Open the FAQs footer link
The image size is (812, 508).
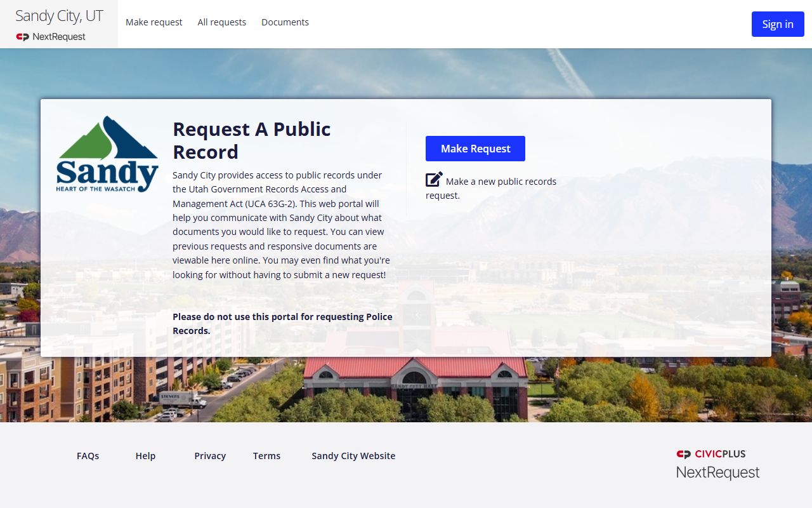pyautogui.click(x=88, y=456)
